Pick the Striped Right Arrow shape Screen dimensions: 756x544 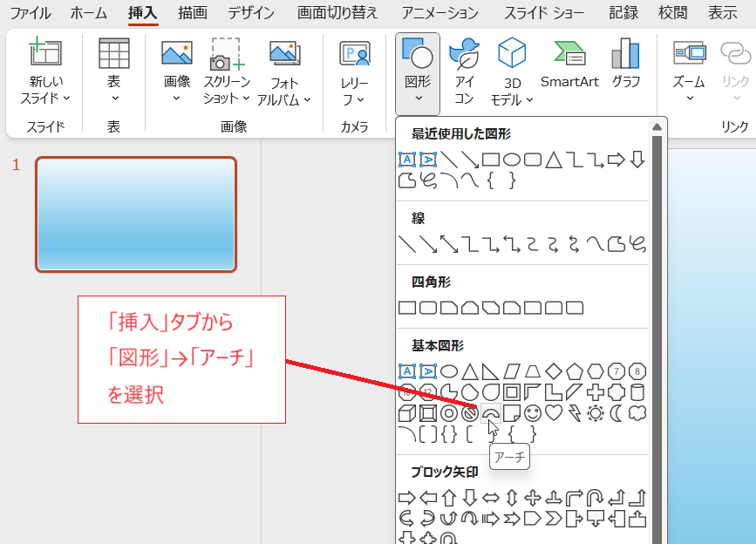pos(491,519)
